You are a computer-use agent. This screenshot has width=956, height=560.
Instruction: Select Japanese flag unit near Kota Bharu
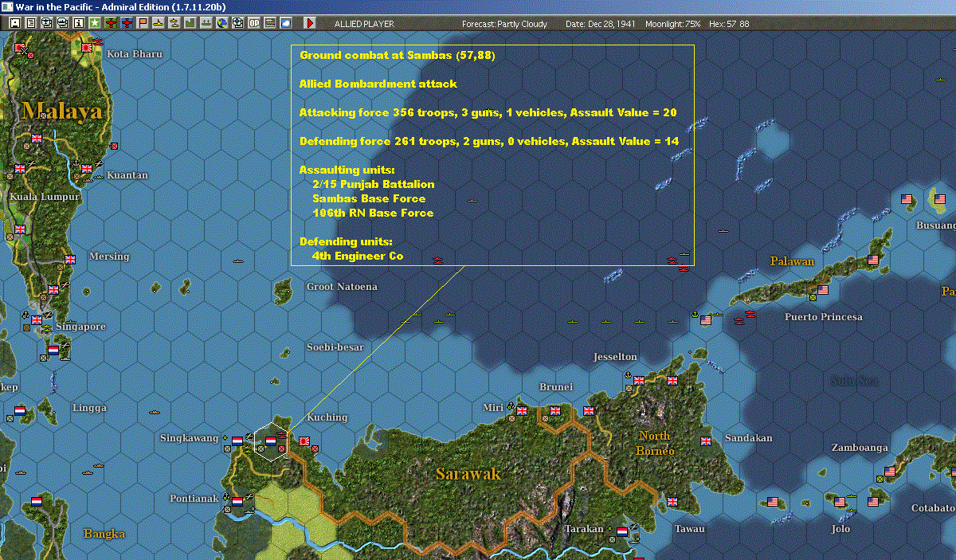click(x=87, y=48)
